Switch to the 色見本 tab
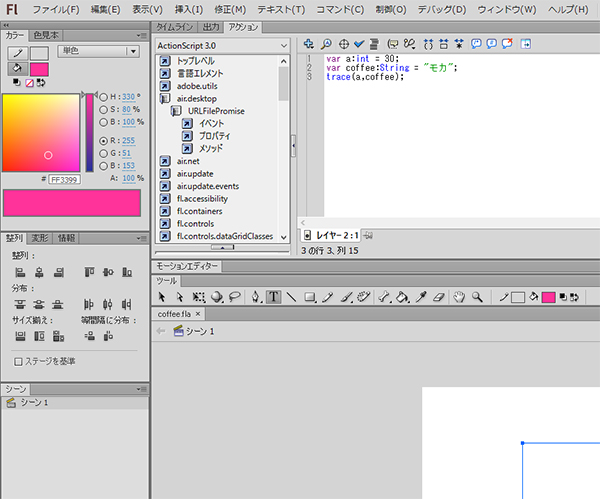600x499 pixels. coord(46,36)
